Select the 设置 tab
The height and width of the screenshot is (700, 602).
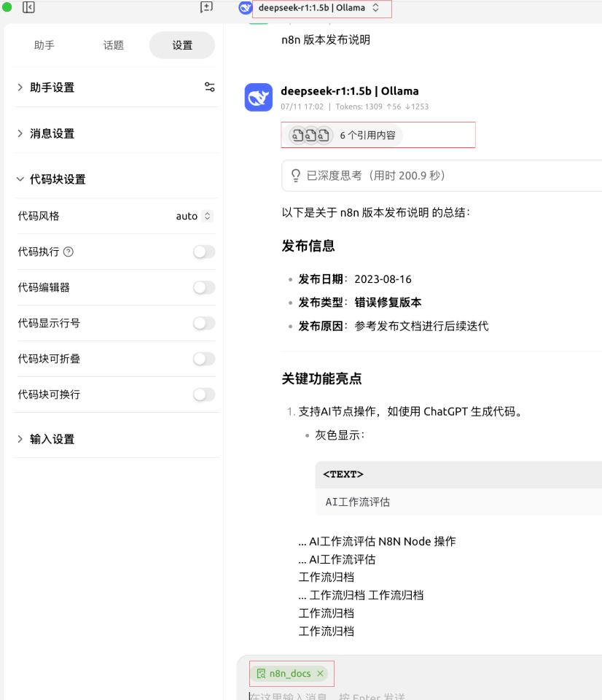point(182,45)
